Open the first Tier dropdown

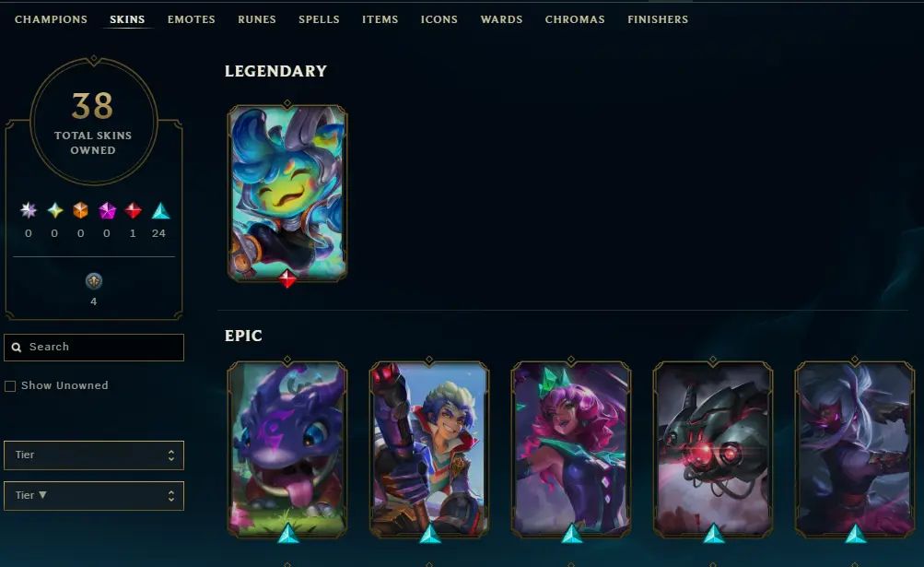coord(94,455)
